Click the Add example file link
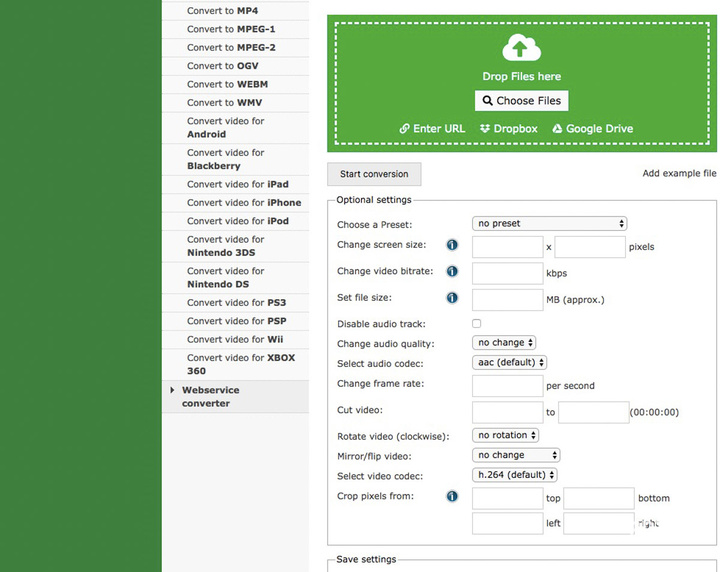The image size is (720, 572). (679, 173)
